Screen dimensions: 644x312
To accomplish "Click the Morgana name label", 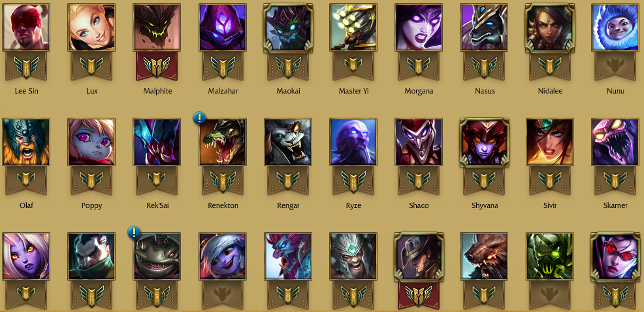I will tap(419, 91).
